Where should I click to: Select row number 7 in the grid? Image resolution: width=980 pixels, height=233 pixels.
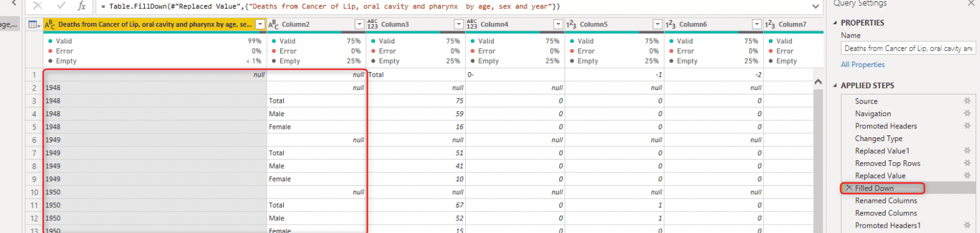(34, 153)
